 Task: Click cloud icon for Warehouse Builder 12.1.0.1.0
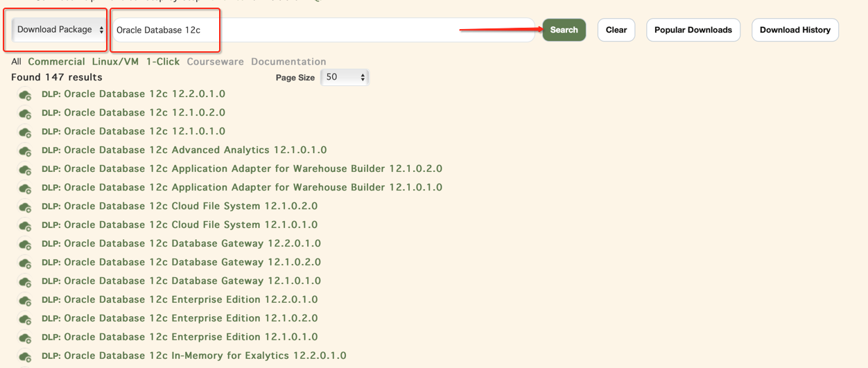tap(25, 189)
